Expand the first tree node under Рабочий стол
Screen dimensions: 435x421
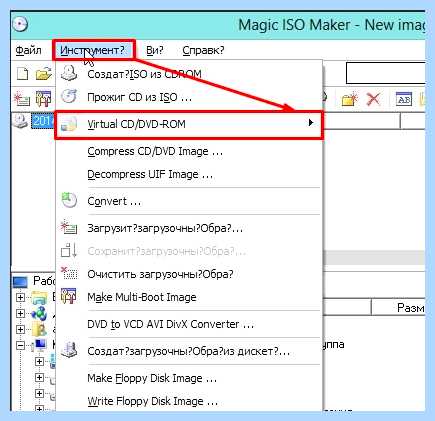[20, 297]
